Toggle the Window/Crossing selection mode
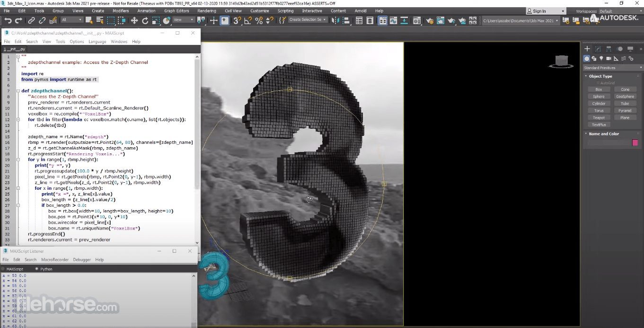This screenshot has height=328, width=644. [122, 20]
